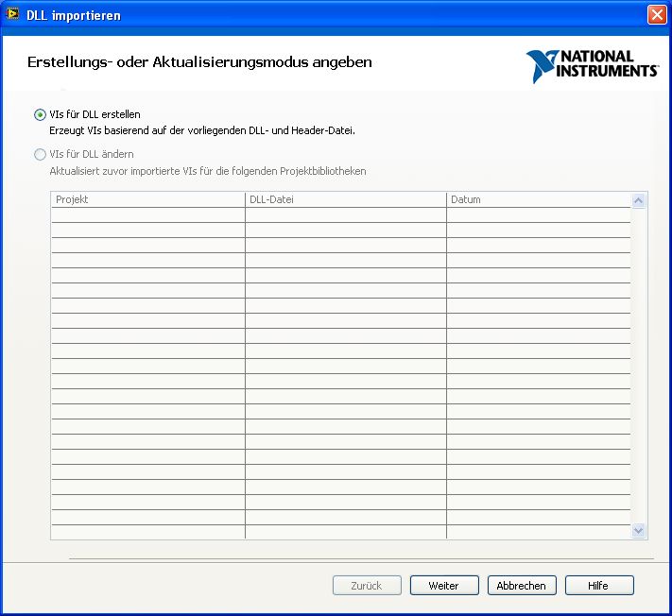Click the 'DLL importieren' title bar text
Screen dimensions: 672x616
click(x=76, y=15)
